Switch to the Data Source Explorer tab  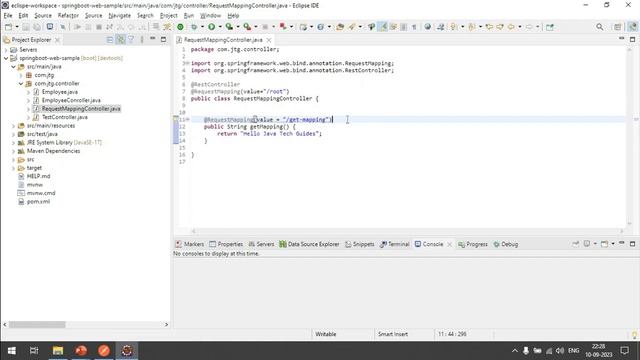309,244
